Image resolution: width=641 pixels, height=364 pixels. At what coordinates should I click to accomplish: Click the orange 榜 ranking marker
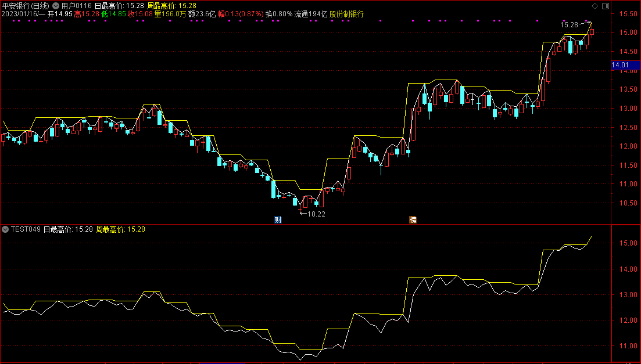pos(413,219)
